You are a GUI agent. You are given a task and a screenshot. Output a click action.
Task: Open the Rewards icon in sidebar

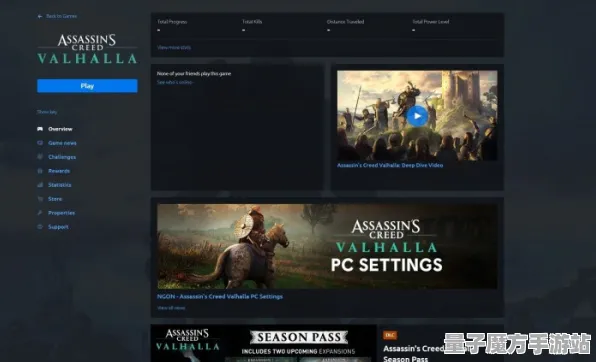40,171
